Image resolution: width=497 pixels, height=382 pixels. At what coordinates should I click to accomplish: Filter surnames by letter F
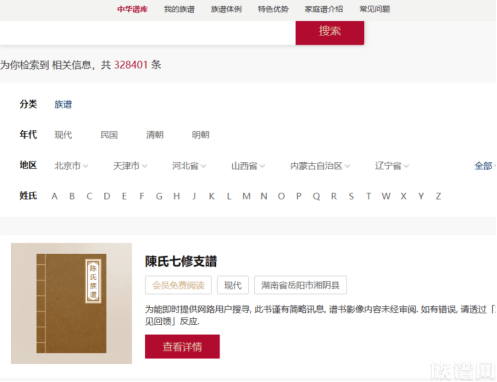142,196
